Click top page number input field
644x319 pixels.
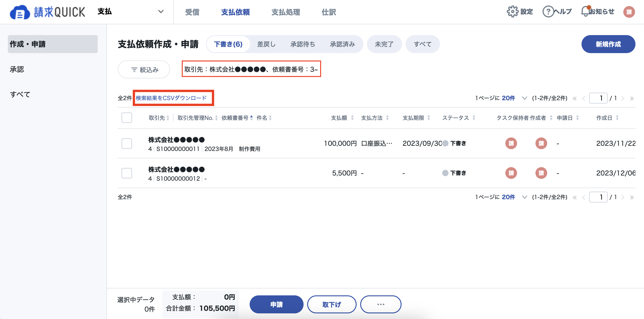point(598,98)
